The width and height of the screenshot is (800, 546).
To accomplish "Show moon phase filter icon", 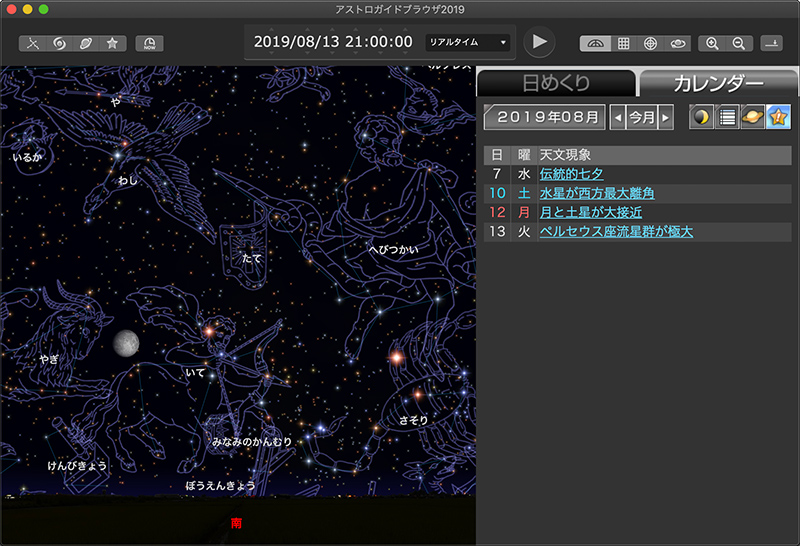I will (702, 117).
